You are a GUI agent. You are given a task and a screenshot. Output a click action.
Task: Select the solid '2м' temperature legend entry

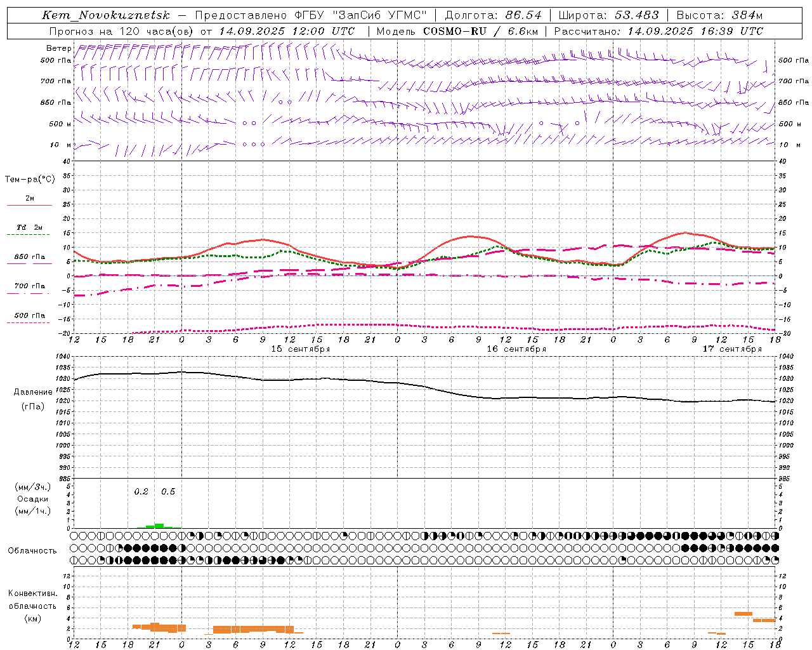coord(30,202)
